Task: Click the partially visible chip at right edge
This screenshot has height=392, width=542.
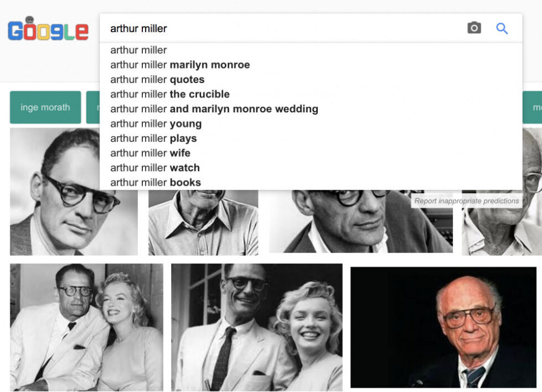Action: (x=532, y=107)
